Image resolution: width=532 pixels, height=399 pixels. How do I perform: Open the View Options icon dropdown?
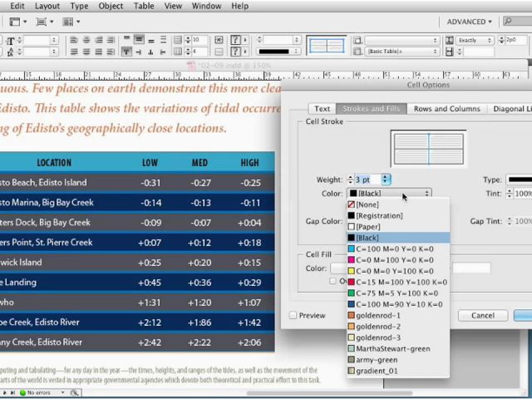(x=18, y=22)
